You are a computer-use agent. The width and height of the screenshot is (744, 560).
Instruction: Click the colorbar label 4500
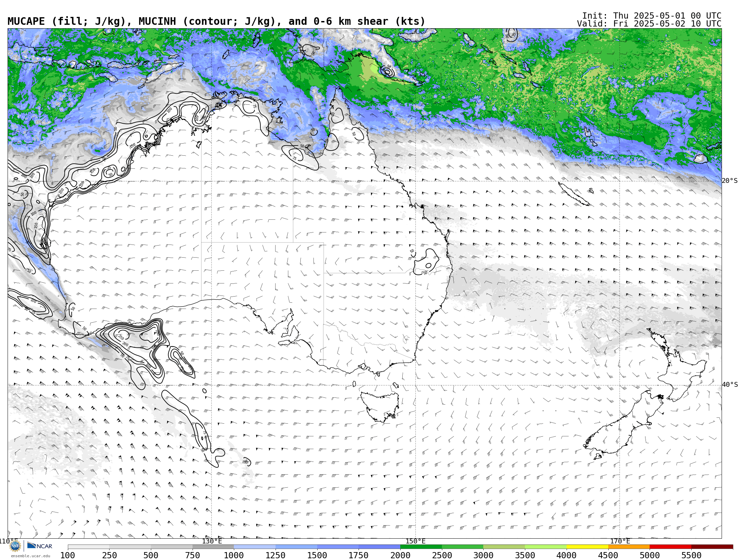pos(608,556)
